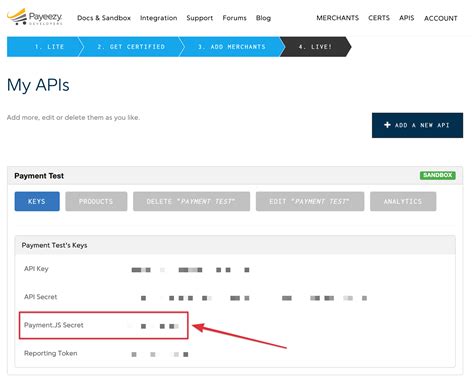Open the ACCOUNT page

pos(440,18)
